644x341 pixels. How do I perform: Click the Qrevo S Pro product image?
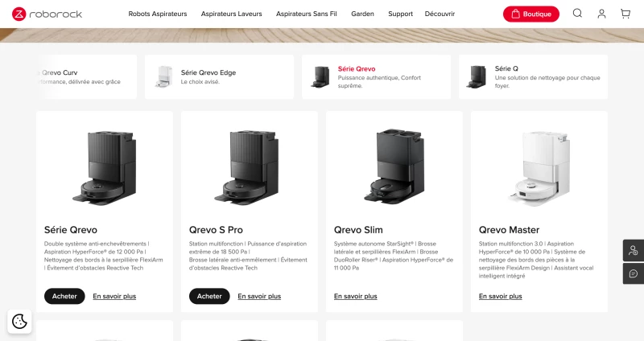247,167
